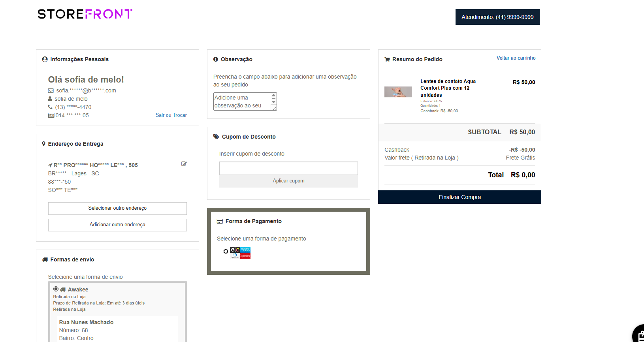The height and width of the screenshot is (342, 644).
Task: Click the masked CPF 014.***.***-05
Action: tap(72, 115)
